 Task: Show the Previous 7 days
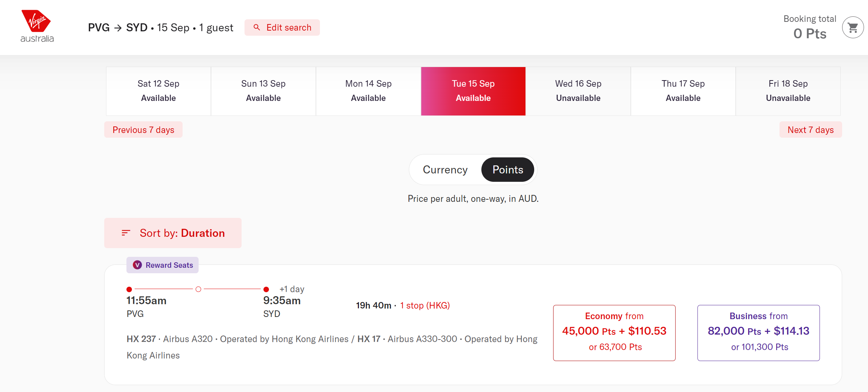pos(143,130)
